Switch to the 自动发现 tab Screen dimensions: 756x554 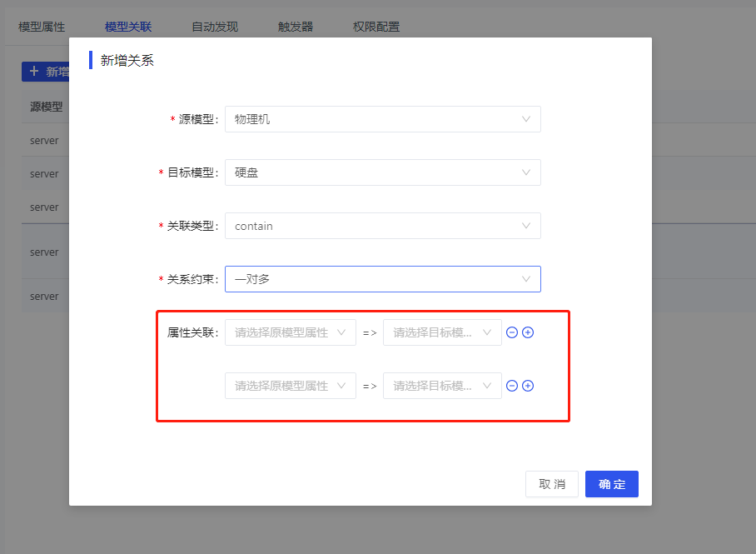pos(216,26)
